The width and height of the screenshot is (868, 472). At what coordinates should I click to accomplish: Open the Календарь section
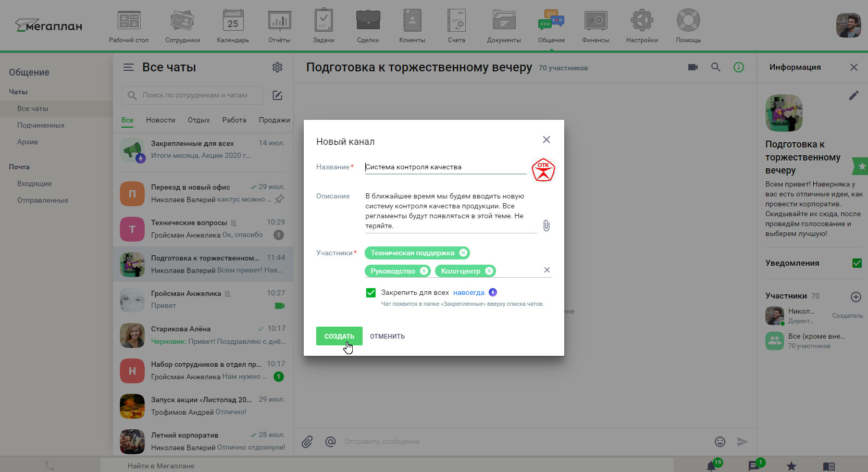(233, 26)
